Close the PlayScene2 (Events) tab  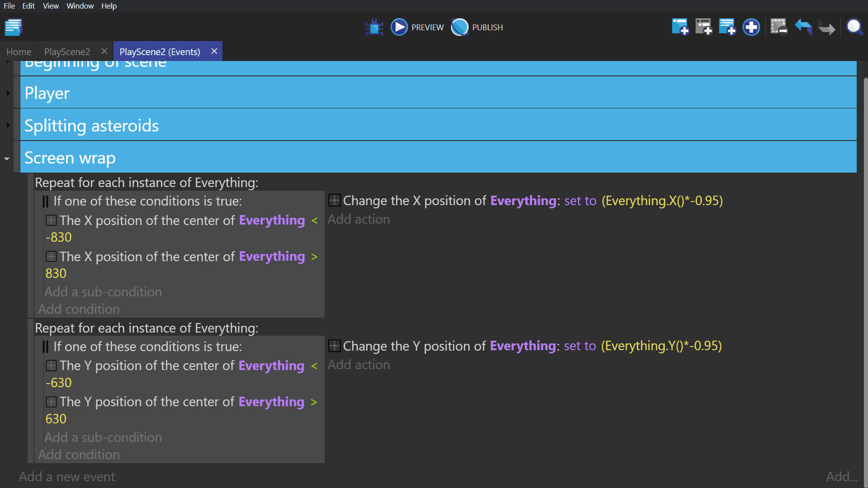214,52
